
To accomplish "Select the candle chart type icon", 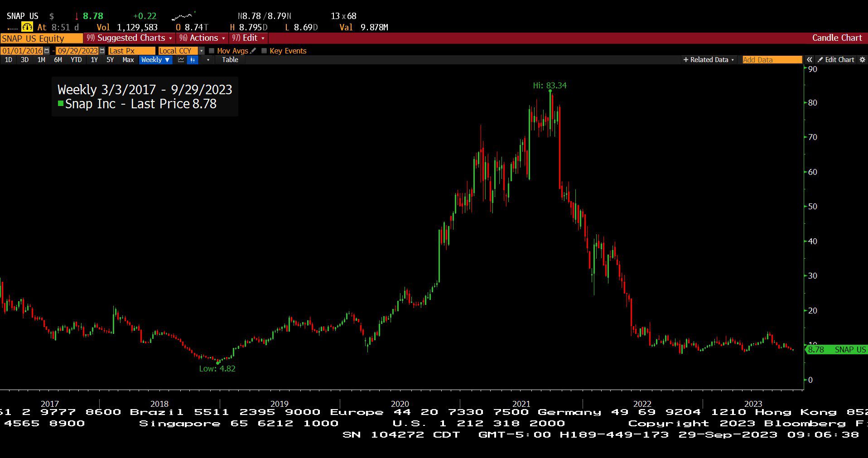I will [x=193, y=60].
